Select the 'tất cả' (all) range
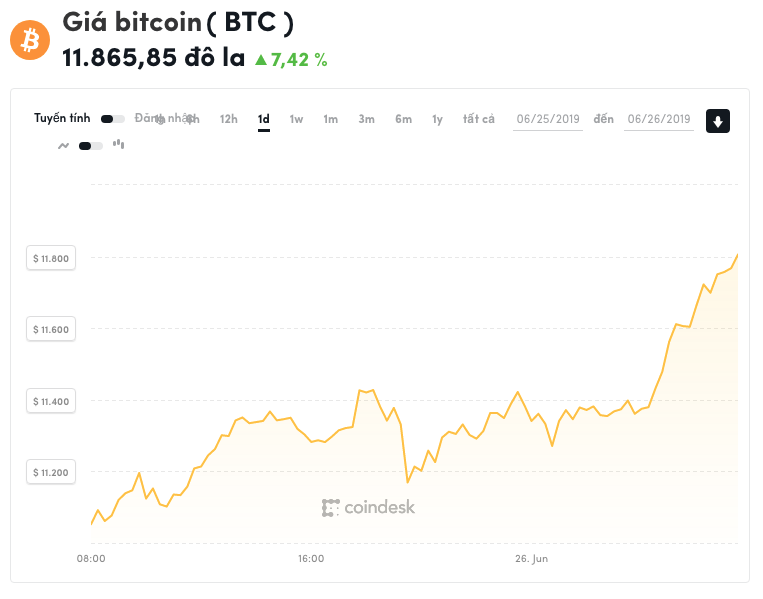The height and width of the screenshot is (599, 763). tap(479, 119)
